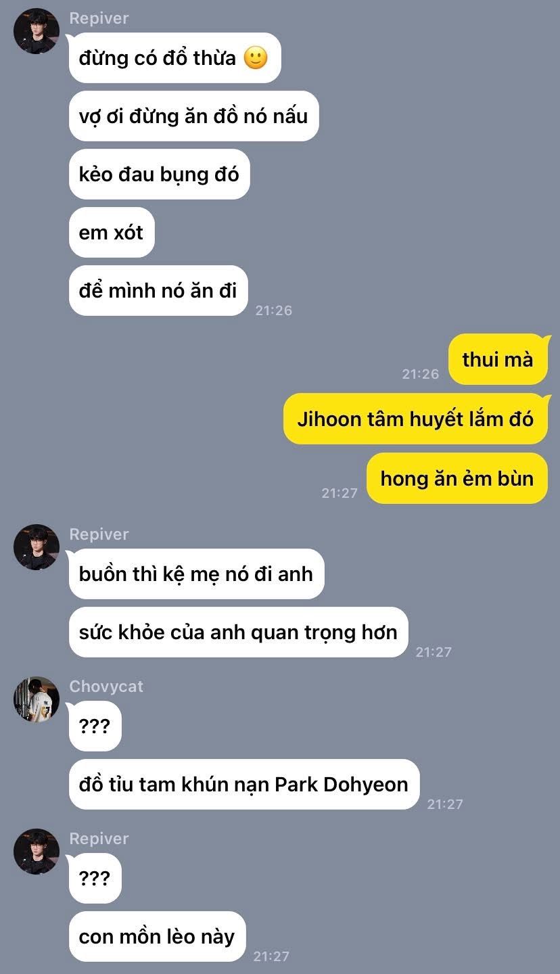Screen dimensions: 560x974
Task: Tap Repiver's avatar beside the first message
Action: [37, 31]
